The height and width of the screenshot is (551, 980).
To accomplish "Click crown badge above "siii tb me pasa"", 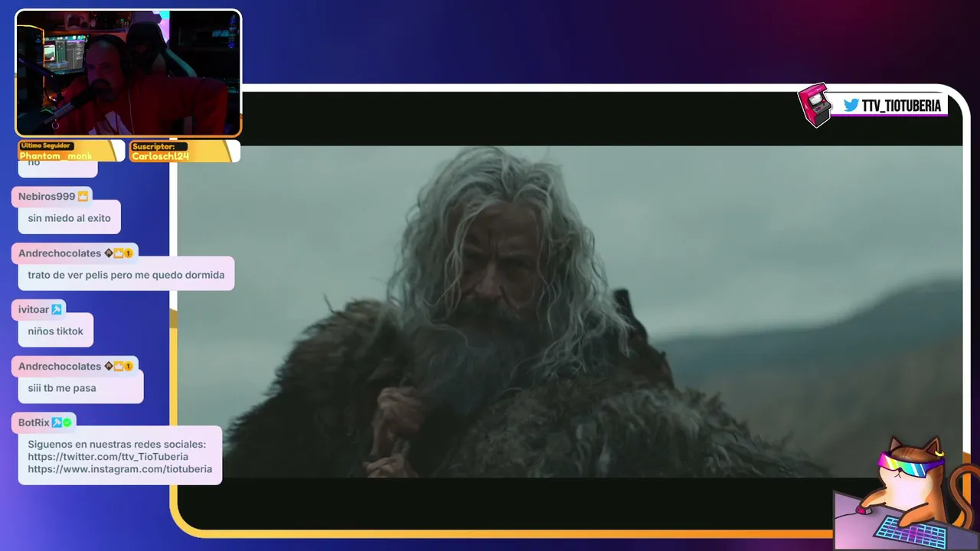I will 119,367.
